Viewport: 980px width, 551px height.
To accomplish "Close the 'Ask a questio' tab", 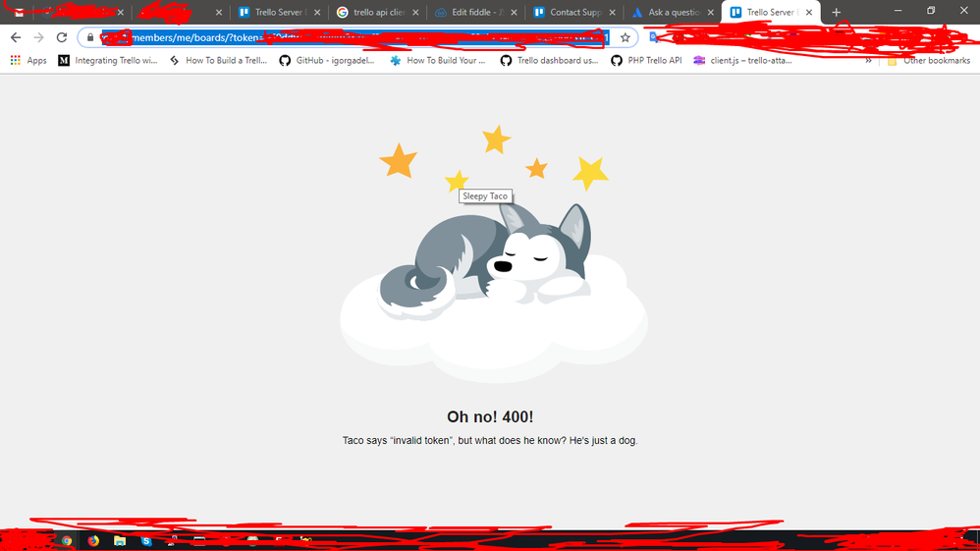I will (711, 12).
